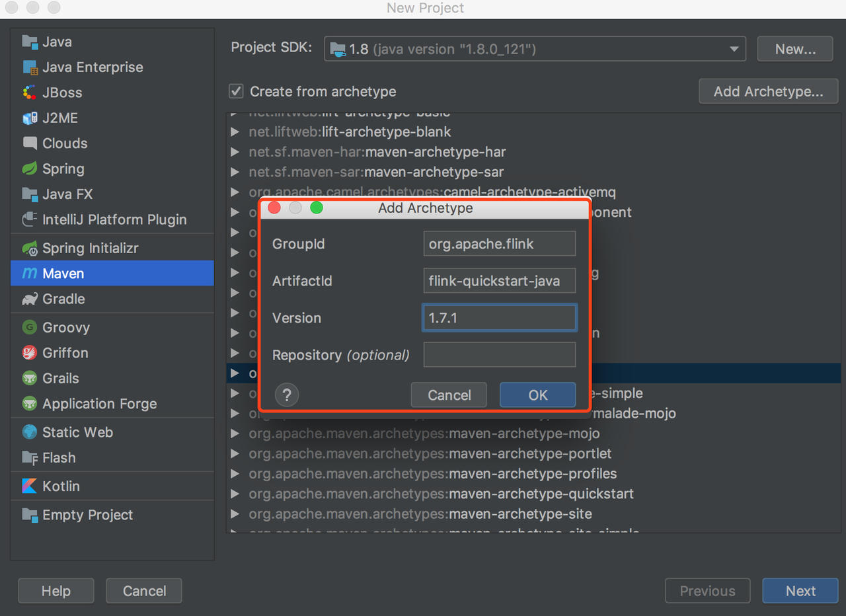Uncheck Create from archetype checkbox
Screen dimensions: 846x616
pyautogui.click(x=236, y=91)
